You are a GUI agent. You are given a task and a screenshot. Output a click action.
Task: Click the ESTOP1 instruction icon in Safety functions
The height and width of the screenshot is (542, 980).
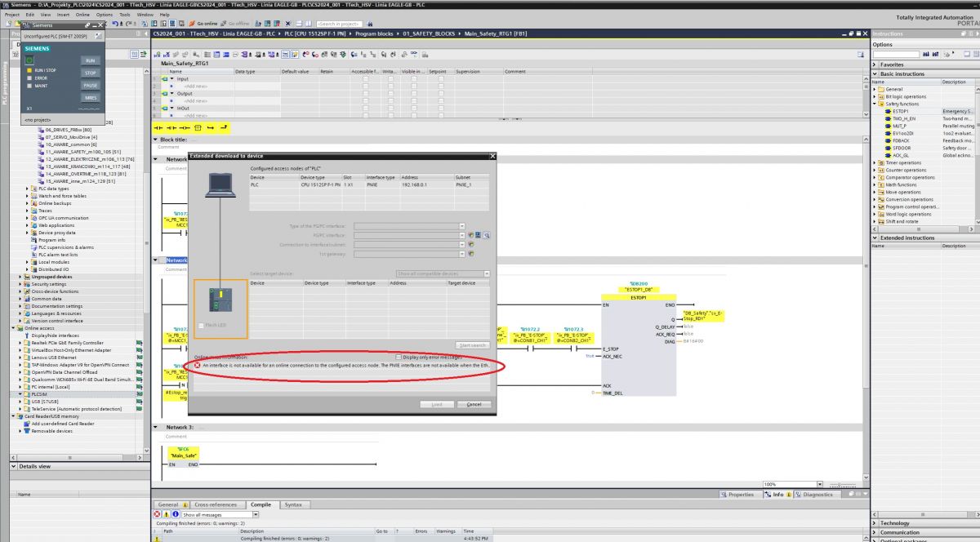[x=887, y=111]
